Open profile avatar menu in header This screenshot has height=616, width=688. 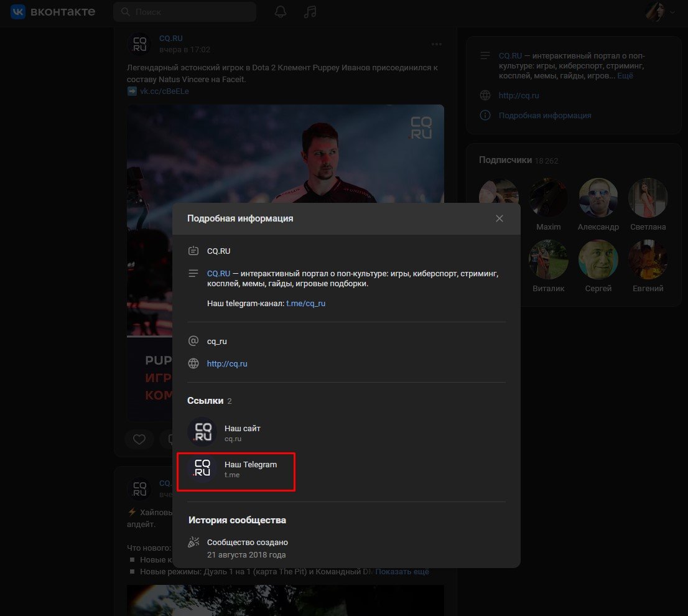tap(659, 12)
